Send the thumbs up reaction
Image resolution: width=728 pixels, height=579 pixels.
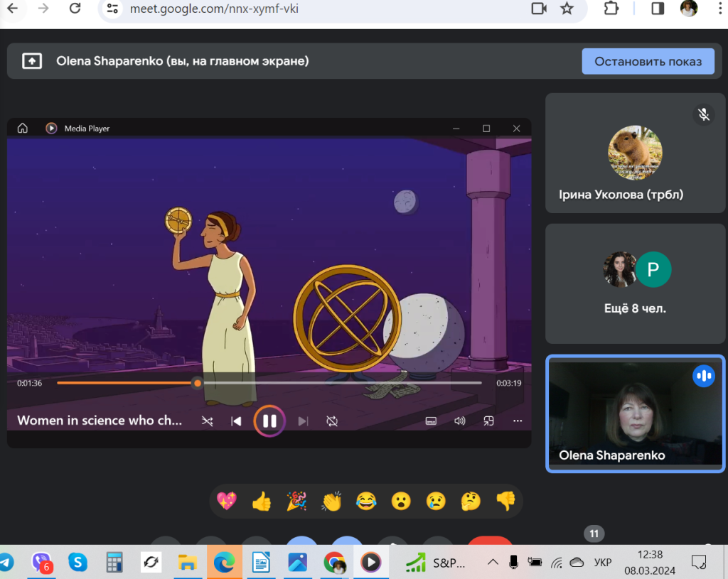coord(262,501)
